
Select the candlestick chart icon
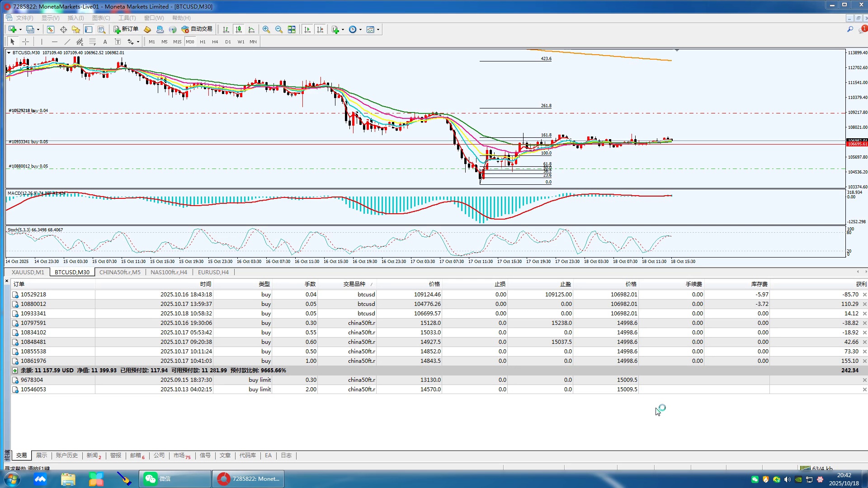(239, 29)
